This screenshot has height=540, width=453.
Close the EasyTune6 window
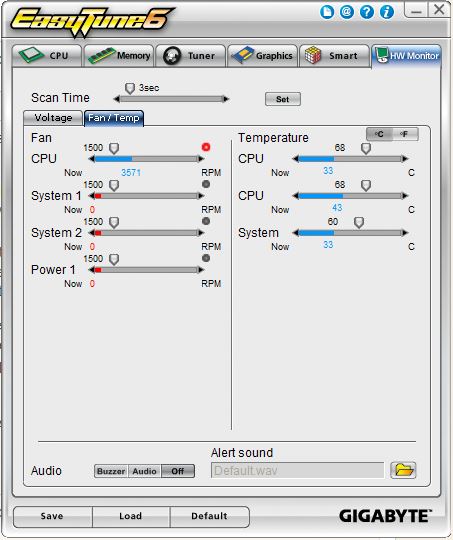tap(439, 10)
